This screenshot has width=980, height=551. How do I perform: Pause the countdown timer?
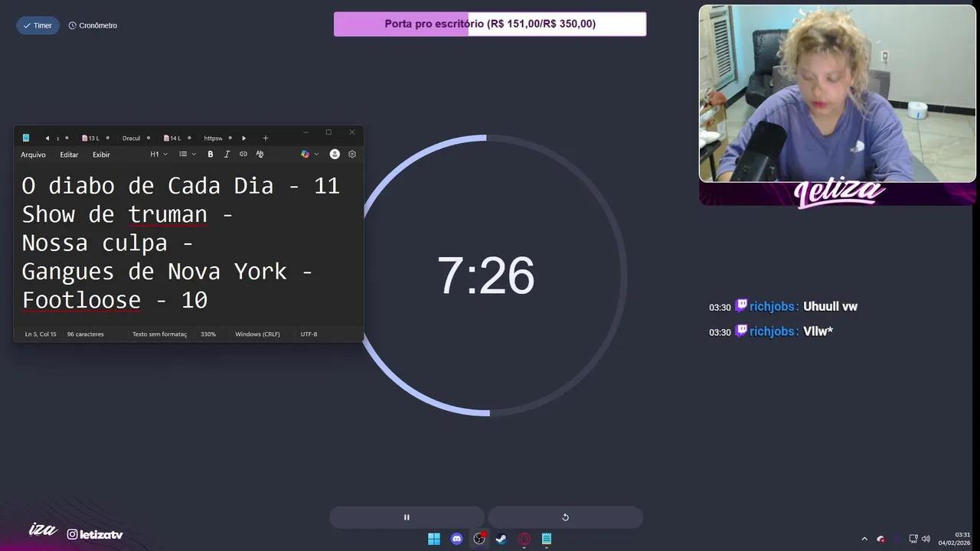tap(407, 517)
